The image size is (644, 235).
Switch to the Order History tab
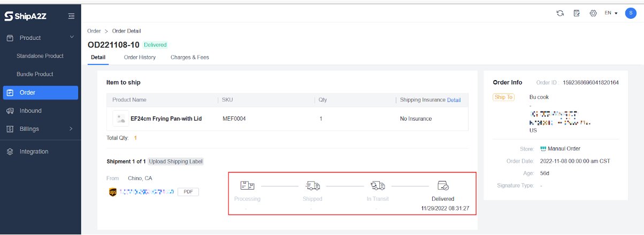[x=140, y=57]
